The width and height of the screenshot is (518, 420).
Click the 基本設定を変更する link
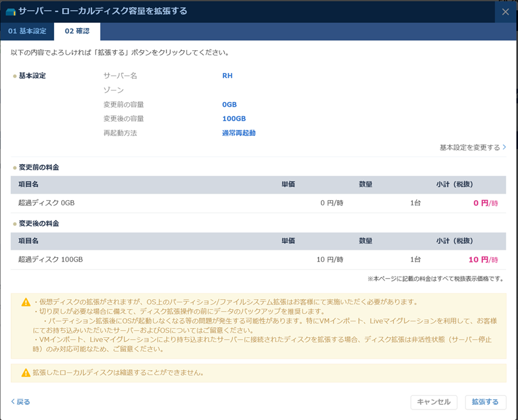click(470, 148)
